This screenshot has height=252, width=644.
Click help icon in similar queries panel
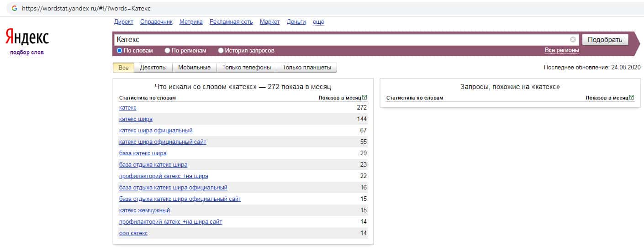coord(631,98)
